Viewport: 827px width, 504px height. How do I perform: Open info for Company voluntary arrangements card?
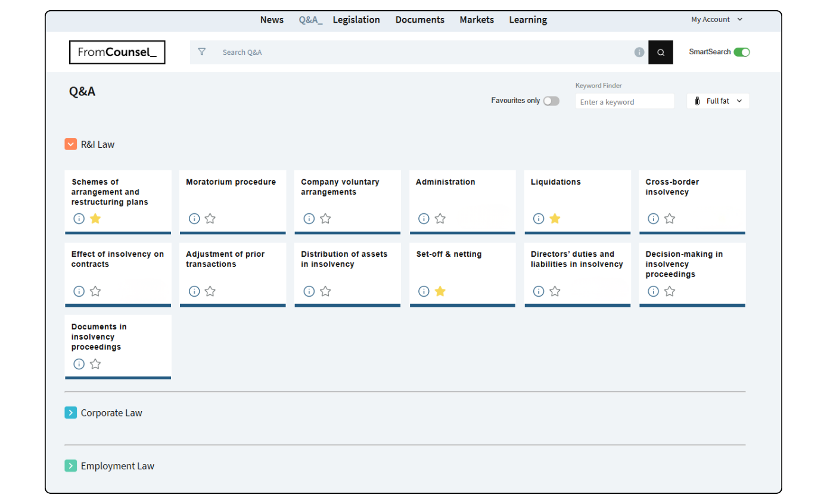point(309,219)
